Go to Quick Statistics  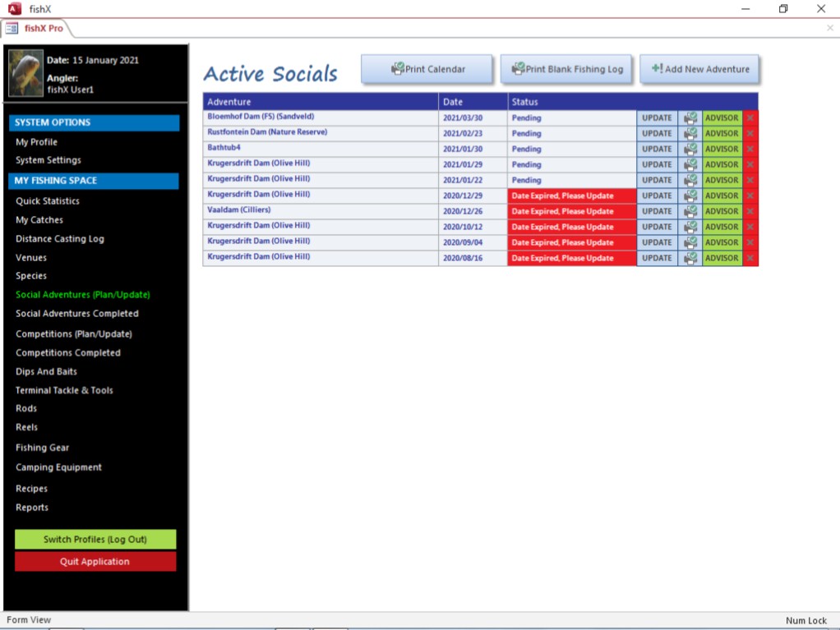(x=48, y=201)
